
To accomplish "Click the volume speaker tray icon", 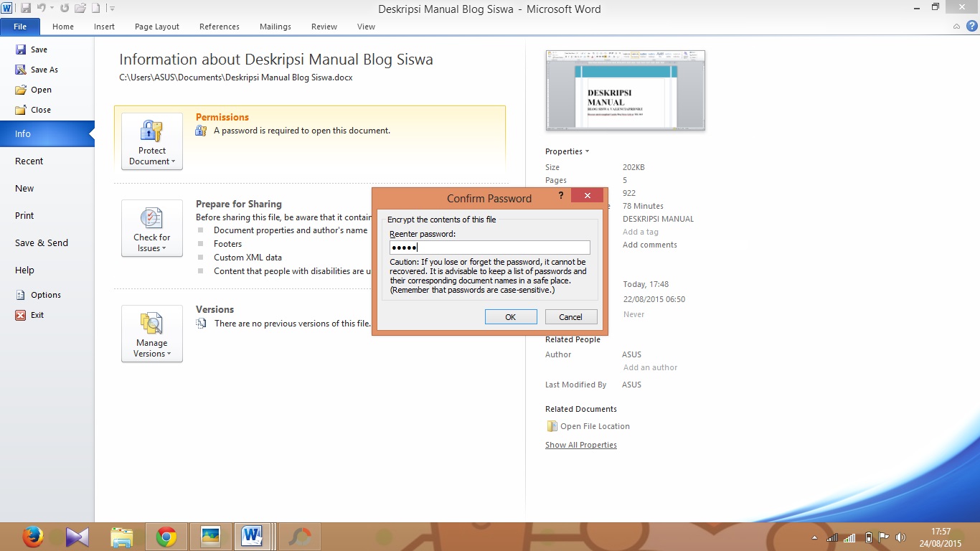I will tap(900, 537).
